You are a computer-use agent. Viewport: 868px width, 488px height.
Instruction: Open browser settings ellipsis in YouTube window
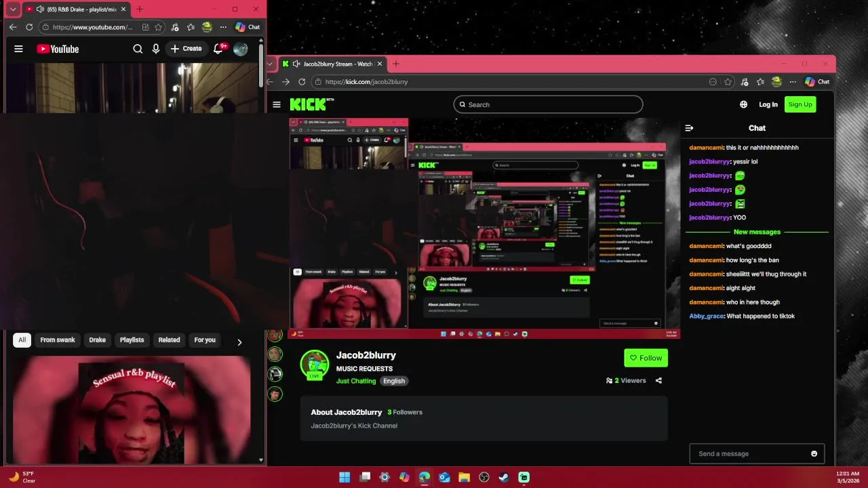point(223,27)
